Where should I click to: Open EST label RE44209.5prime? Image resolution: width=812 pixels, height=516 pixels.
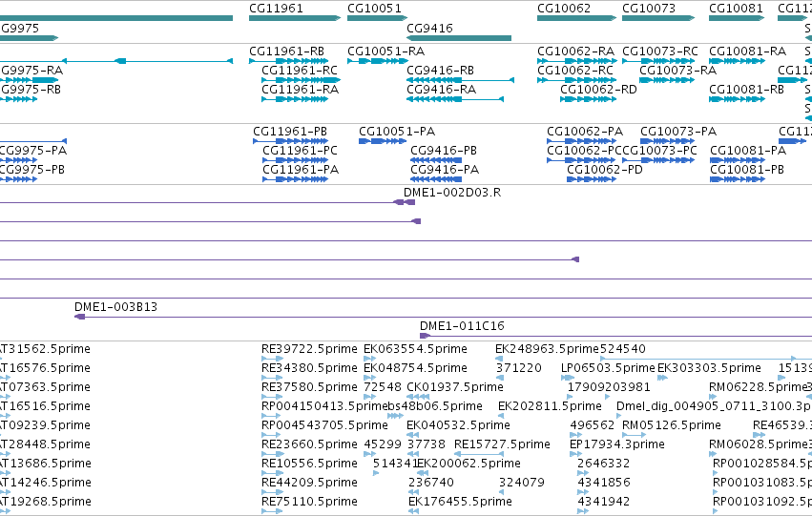(309, 483)
